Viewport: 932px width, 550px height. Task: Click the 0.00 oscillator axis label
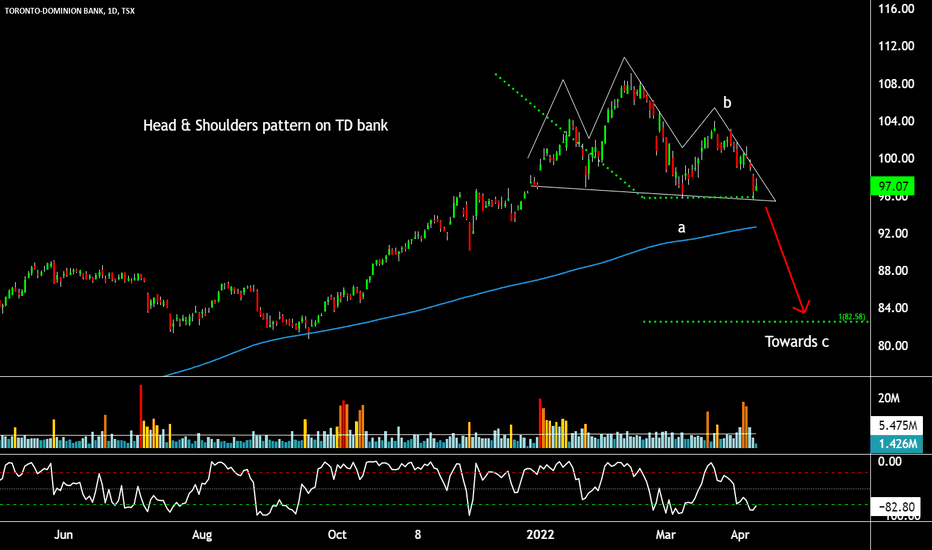click(x=890, y=461)
